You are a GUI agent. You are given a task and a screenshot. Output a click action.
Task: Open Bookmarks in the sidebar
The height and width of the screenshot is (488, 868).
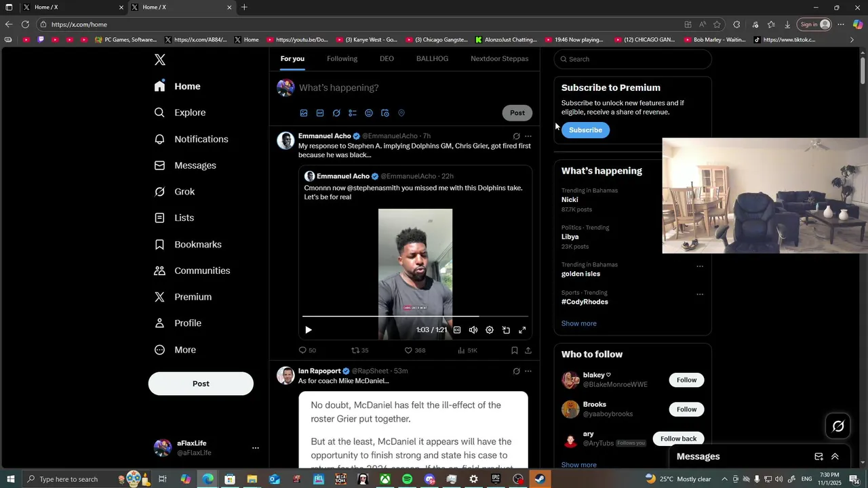pyautogui.click(x=189, y=244)
